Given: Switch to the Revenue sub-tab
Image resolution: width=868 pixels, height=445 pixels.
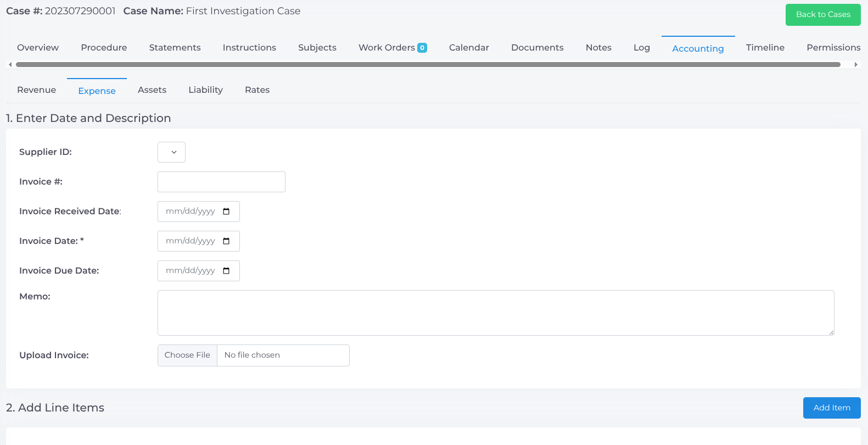Looking at the screenshot, I should click(36, 90).
